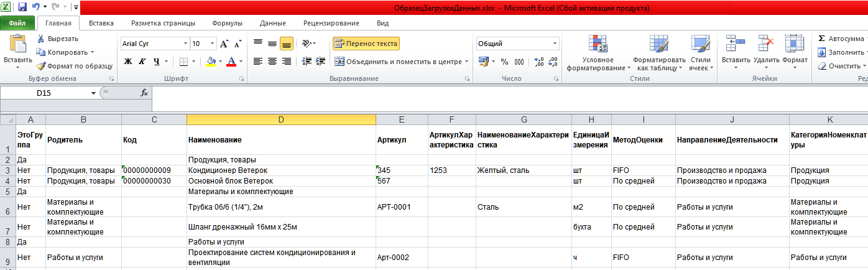
Task: Center-align text horizontally in the cell
Action: 272,61
